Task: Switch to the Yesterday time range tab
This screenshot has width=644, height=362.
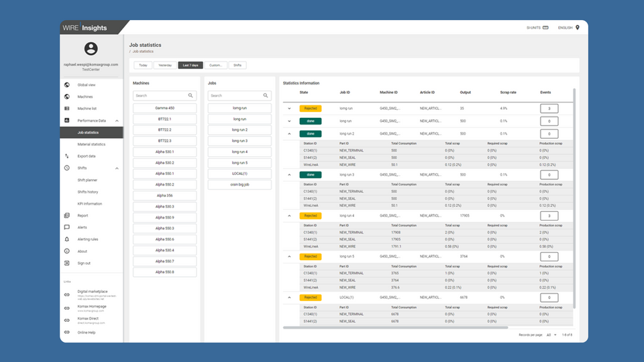Action: point(165,65)
